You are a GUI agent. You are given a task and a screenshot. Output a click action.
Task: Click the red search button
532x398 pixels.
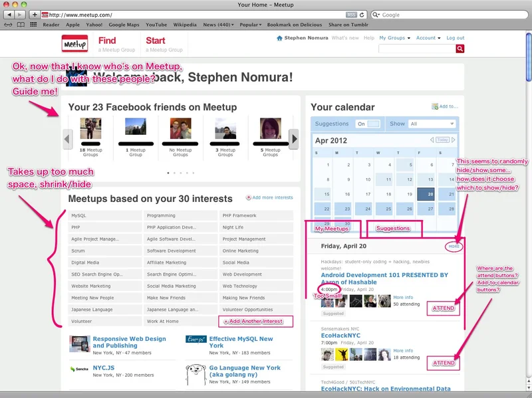[460, 49]
